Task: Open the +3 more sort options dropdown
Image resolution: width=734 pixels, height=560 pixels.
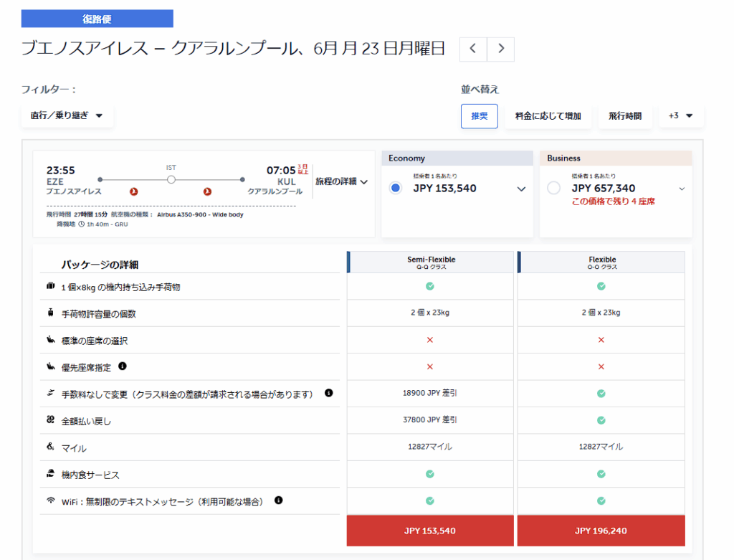Action: tap(681, 116)
